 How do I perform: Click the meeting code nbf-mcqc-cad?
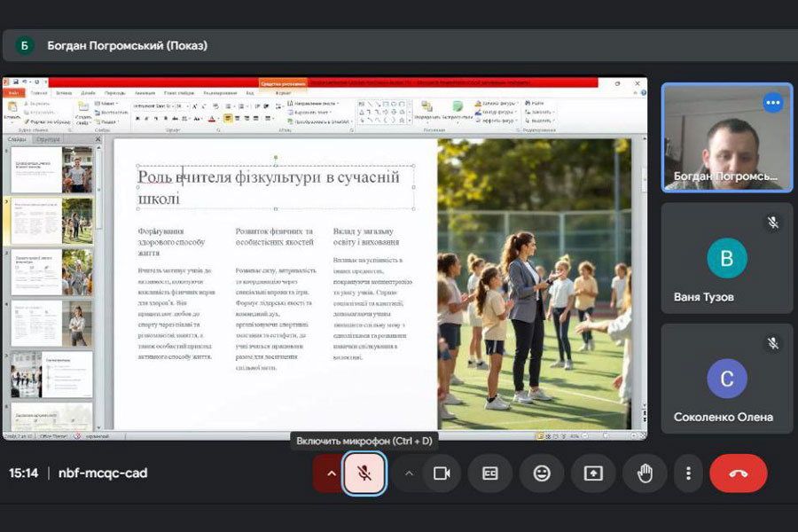[x=103, y=473]
